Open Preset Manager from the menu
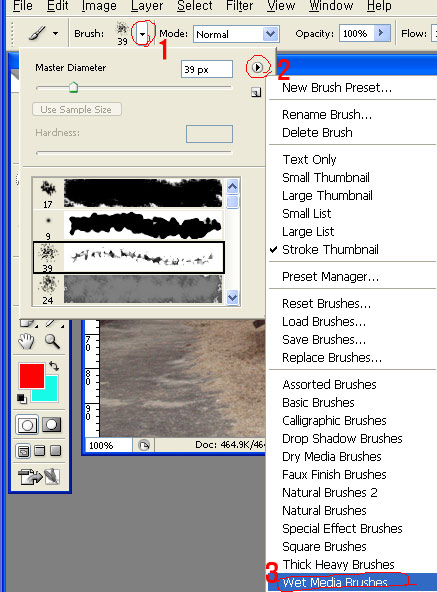The image size is (437, 592). point(330,277)
